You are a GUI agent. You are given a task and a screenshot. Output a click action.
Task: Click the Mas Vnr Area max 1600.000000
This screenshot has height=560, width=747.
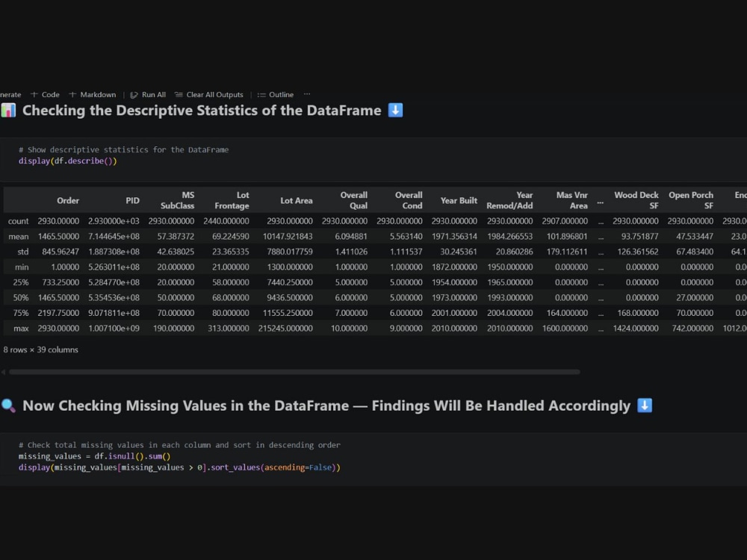565,328
